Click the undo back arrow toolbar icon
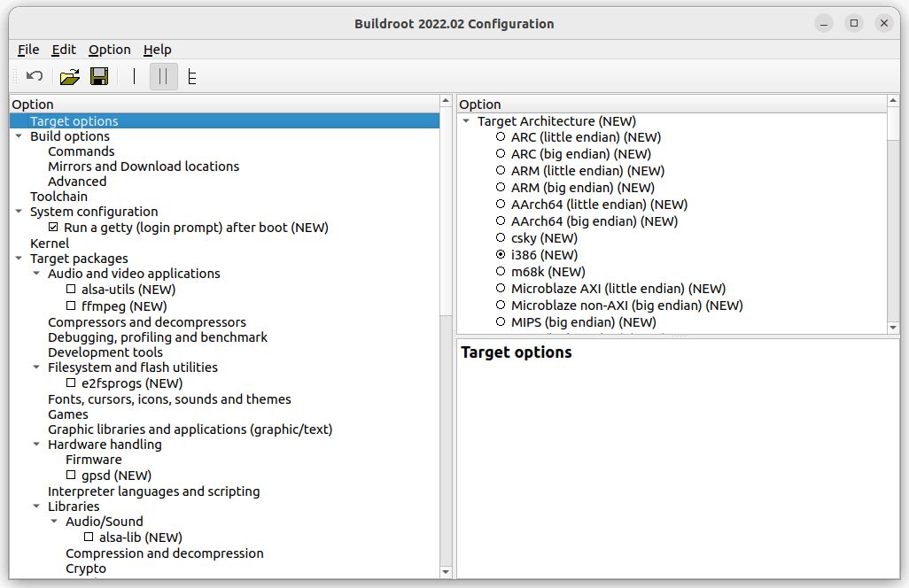Viewport: 909px width, 588px height. point(35,77)
